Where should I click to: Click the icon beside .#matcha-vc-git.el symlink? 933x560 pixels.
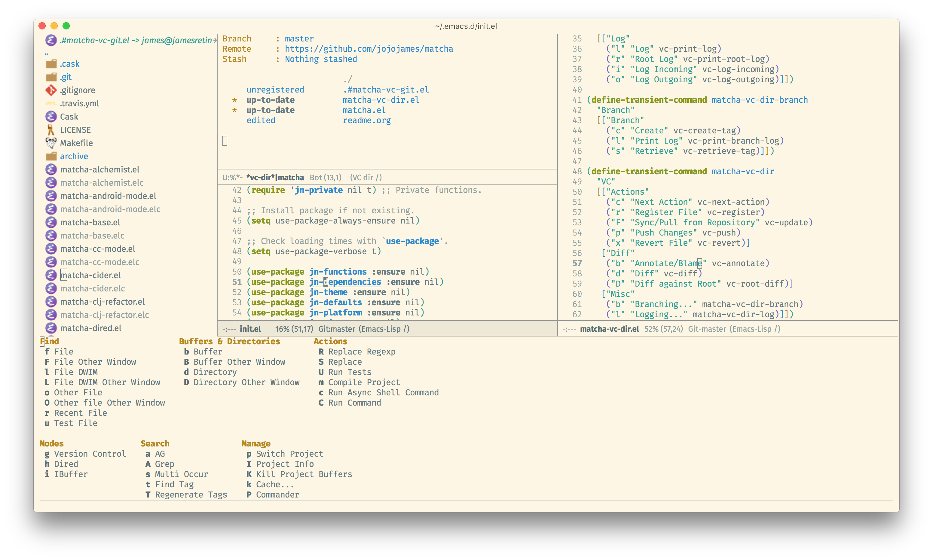click(51, 40)
